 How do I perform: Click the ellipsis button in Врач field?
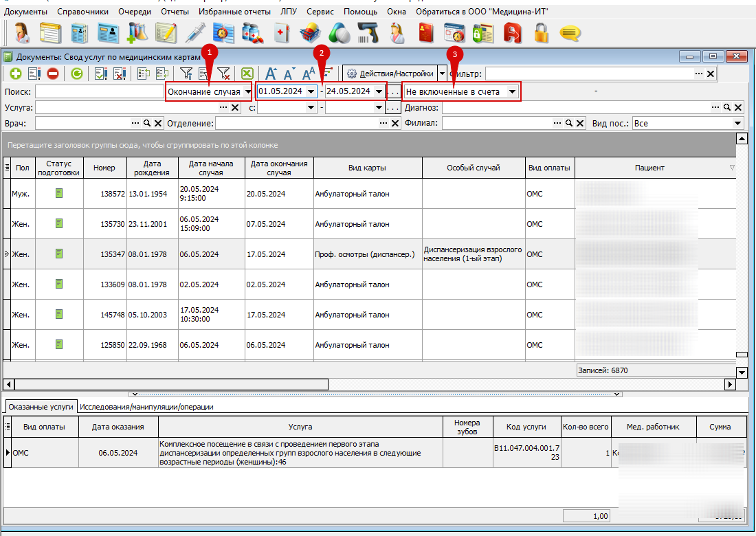[135, 124]
